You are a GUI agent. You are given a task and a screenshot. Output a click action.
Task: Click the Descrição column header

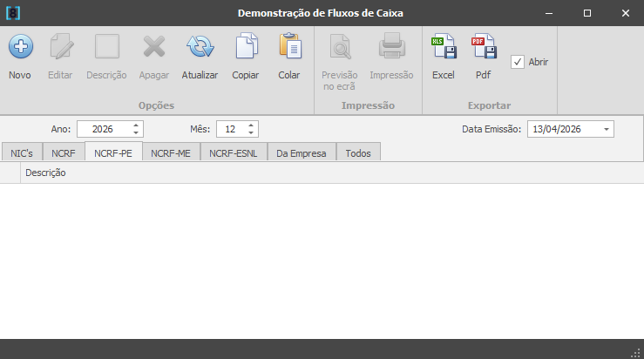point(46,173)
